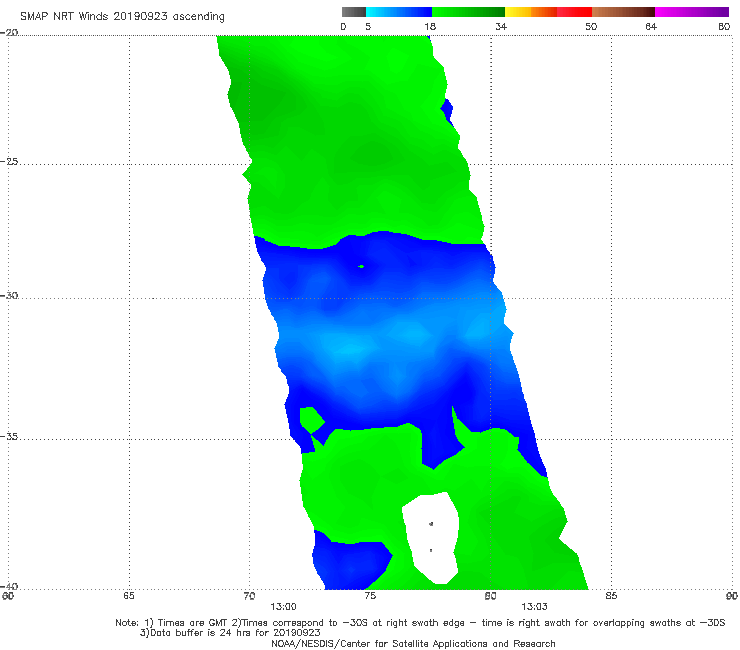Click the magenta-purple segment of the color bar
The image size is (740, 650).
coord(692,12)
